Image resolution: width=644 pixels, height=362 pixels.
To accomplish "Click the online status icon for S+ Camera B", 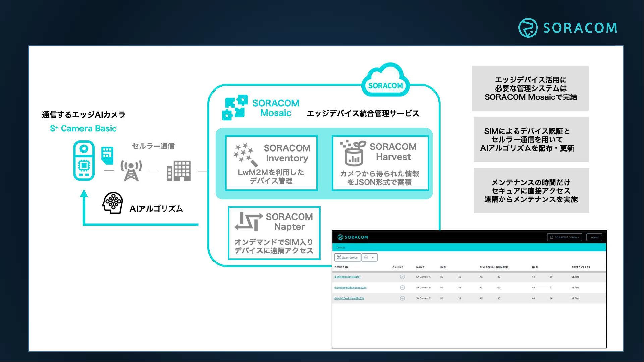I will coord(402,288).
